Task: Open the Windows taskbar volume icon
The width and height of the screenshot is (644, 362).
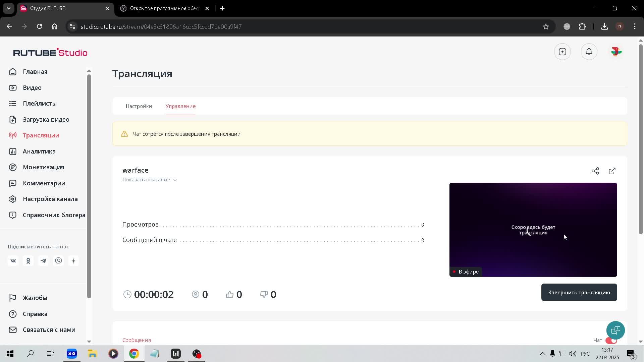Action: pos(573,354)
